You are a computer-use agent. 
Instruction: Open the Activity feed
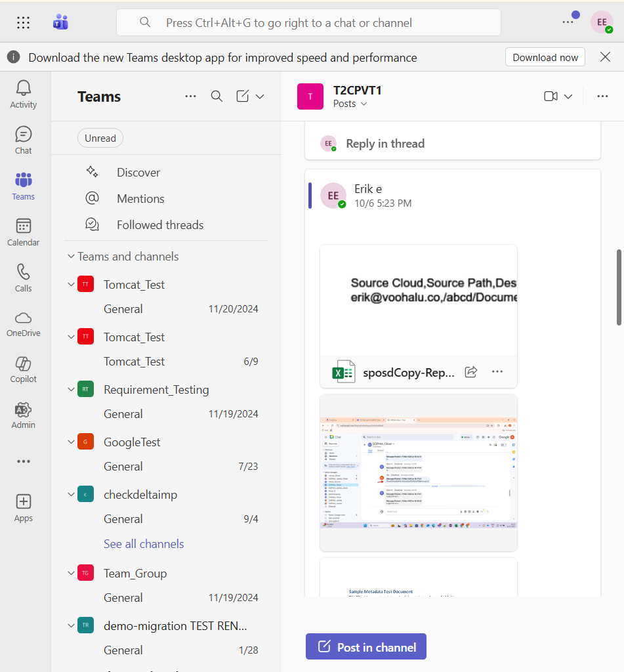23,93
